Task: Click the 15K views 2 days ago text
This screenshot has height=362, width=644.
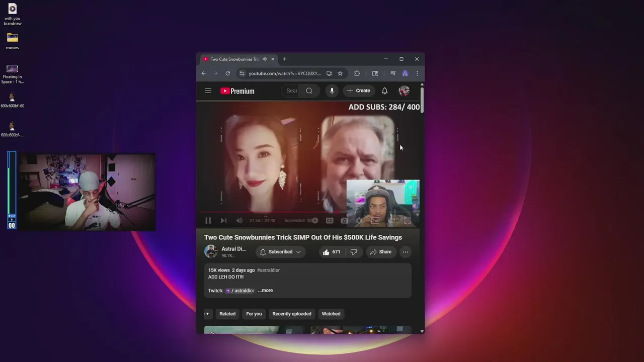Action: point(231,270)
